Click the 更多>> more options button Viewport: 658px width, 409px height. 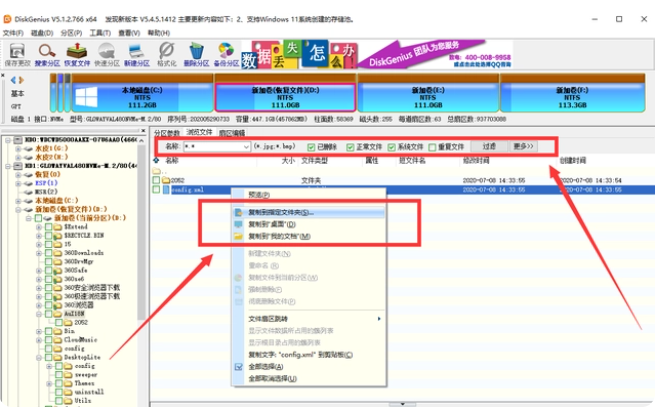(523, 146)
